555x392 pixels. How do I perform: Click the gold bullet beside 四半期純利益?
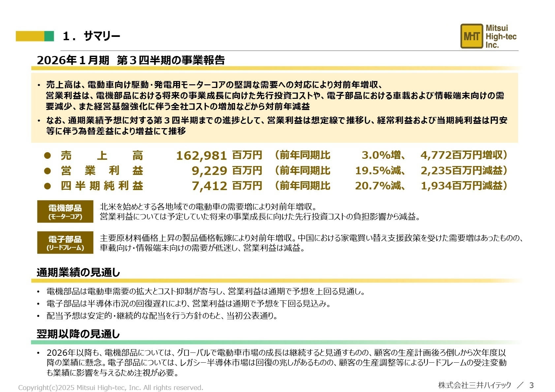[48, 186]
